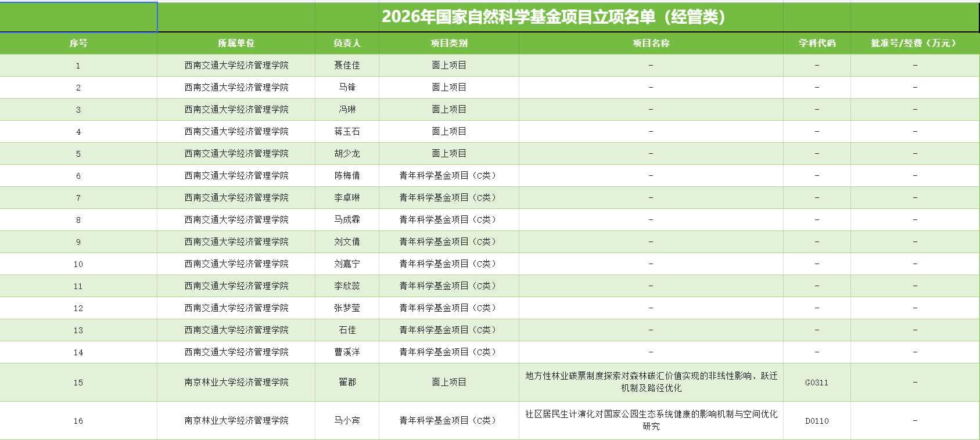
Task: Click the "批准号/经费（万元）" column header
Action: click(x=914, y=43)
